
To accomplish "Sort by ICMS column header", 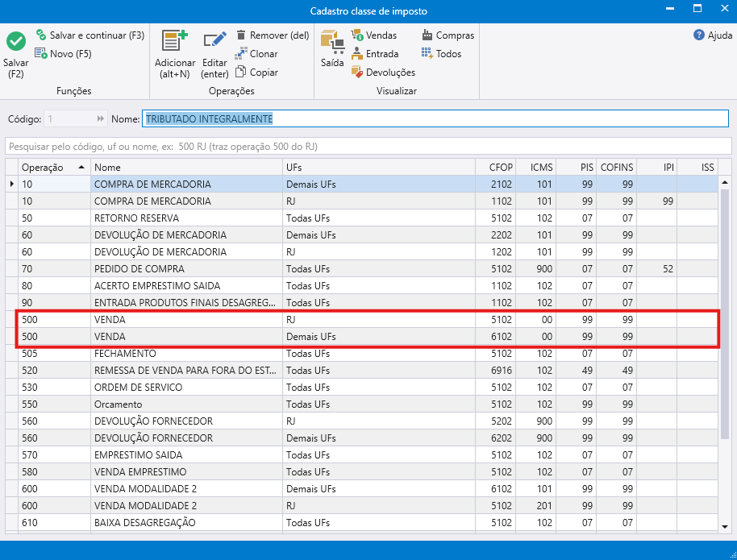I will (x=536, y=168).
